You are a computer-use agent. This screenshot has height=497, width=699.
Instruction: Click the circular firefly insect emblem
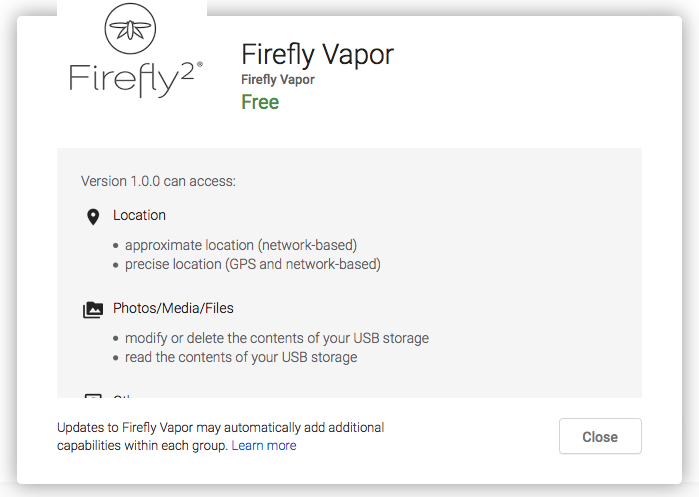130,29
